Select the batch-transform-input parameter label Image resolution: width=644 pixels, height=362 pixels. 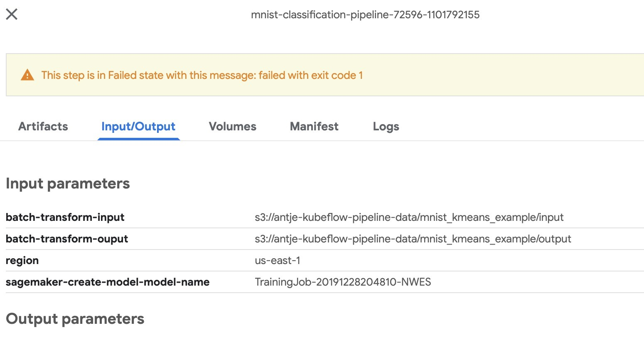(65, 217)
